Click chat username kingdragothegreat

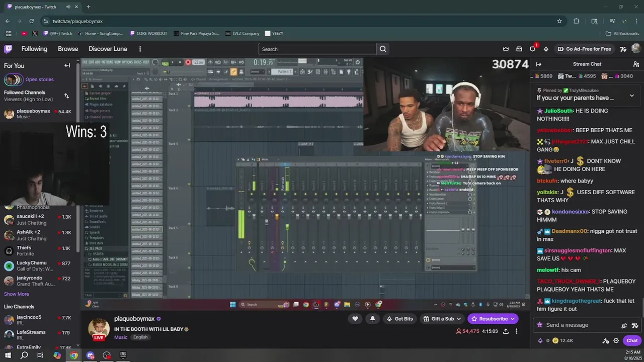pos(576,301)
